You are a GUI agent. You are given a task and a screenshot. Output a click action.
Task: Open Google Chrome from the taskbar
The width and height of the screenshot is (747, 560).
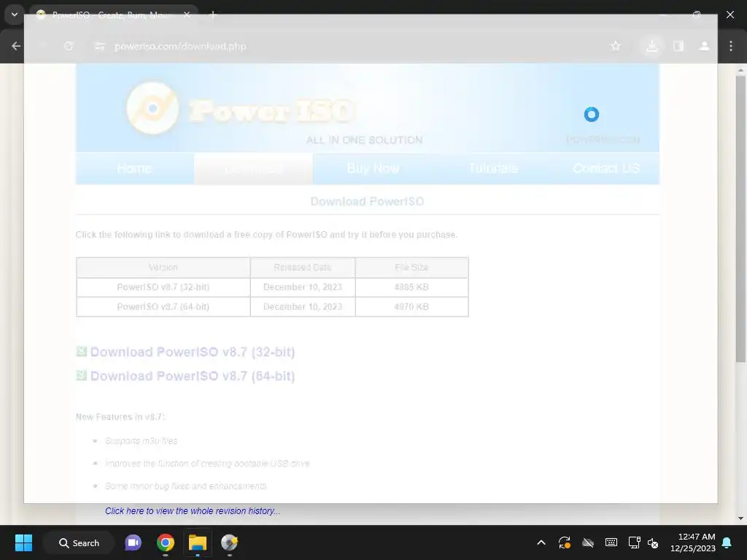166,542
